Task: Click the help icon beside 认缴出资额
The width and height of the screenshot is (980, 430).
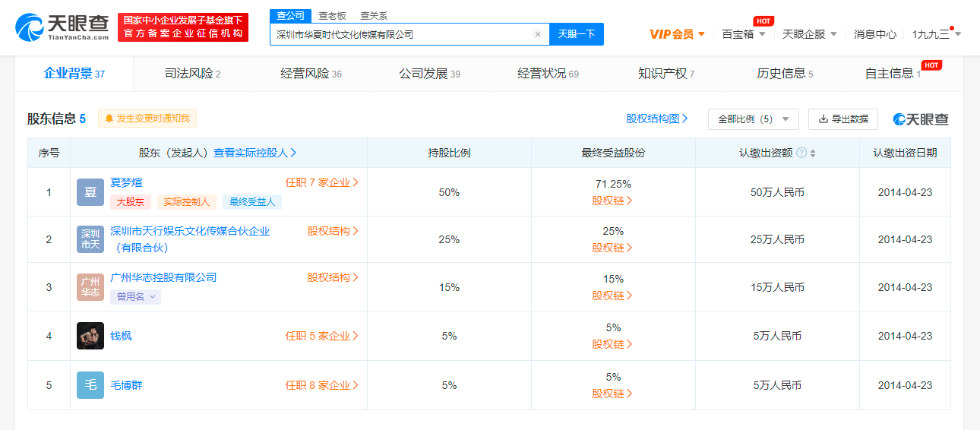Action: coord(801,153)
